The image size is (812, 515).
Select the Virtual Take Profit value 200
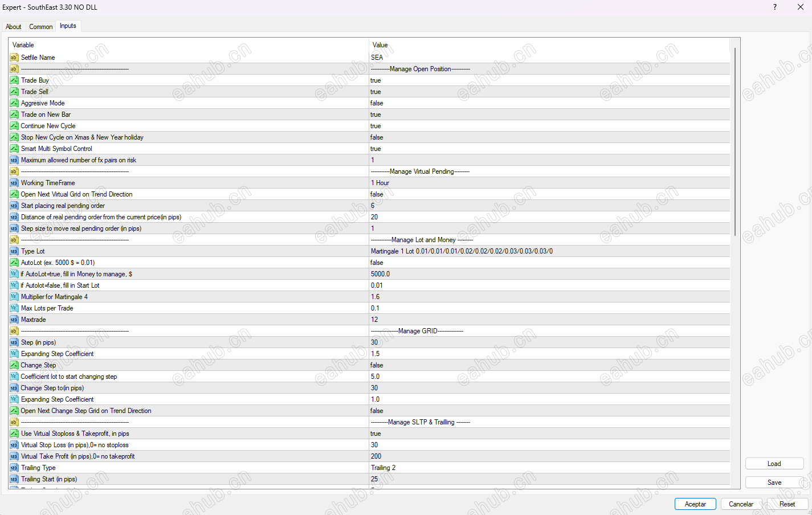click(x=376, y=456)
